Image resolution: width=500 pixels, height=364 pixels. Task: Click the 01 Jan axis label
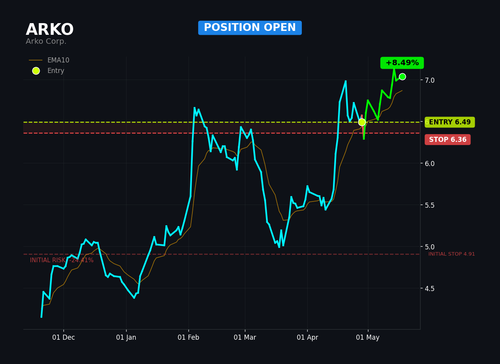[126, 337]
